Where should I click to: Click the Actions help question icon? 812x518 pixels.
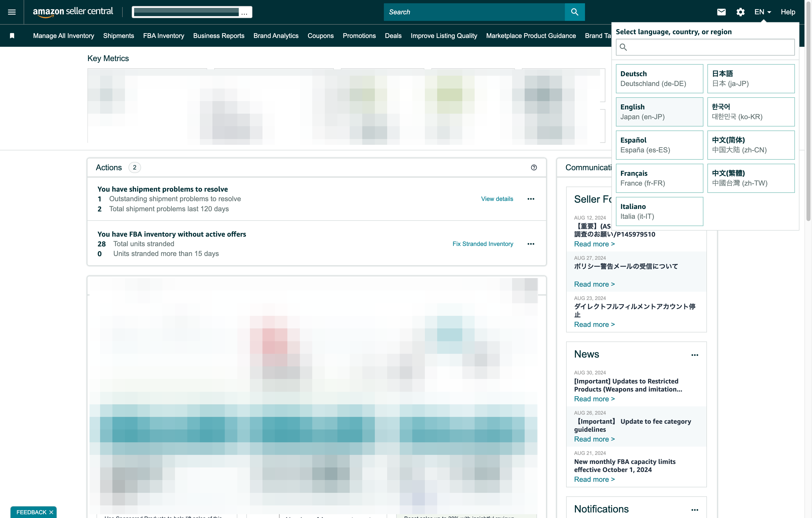tap(534, 168)
